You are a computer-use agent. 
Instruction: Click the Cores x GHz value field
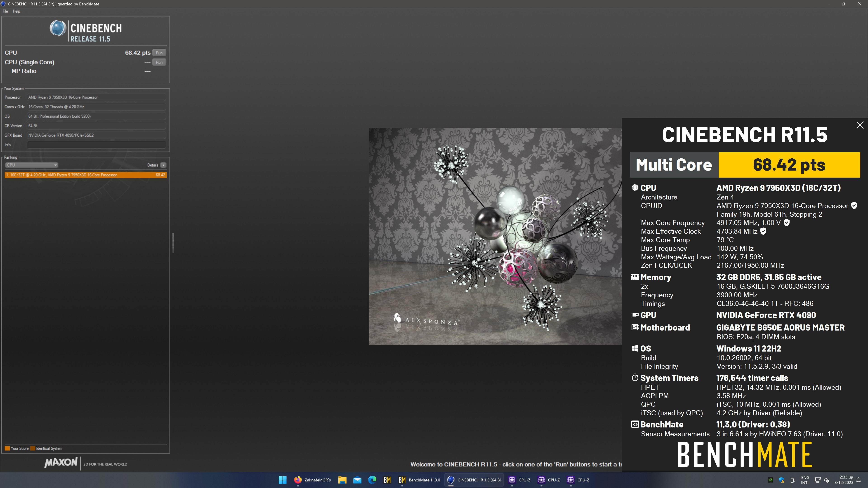click(x=96, y=107)
